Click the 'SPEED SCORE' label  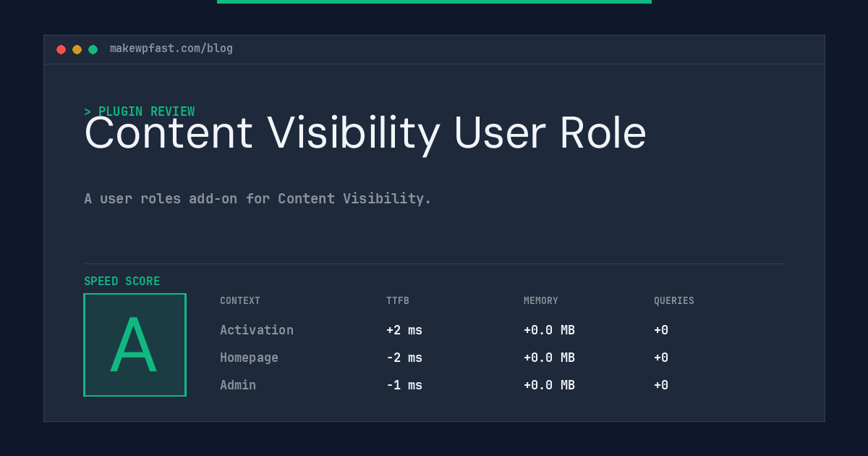click(x=122, y=282)
